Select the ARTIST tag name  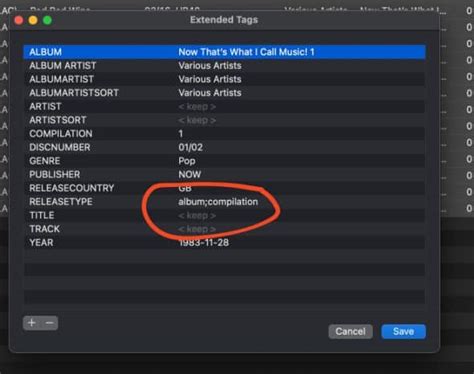(x=45, y=106)
